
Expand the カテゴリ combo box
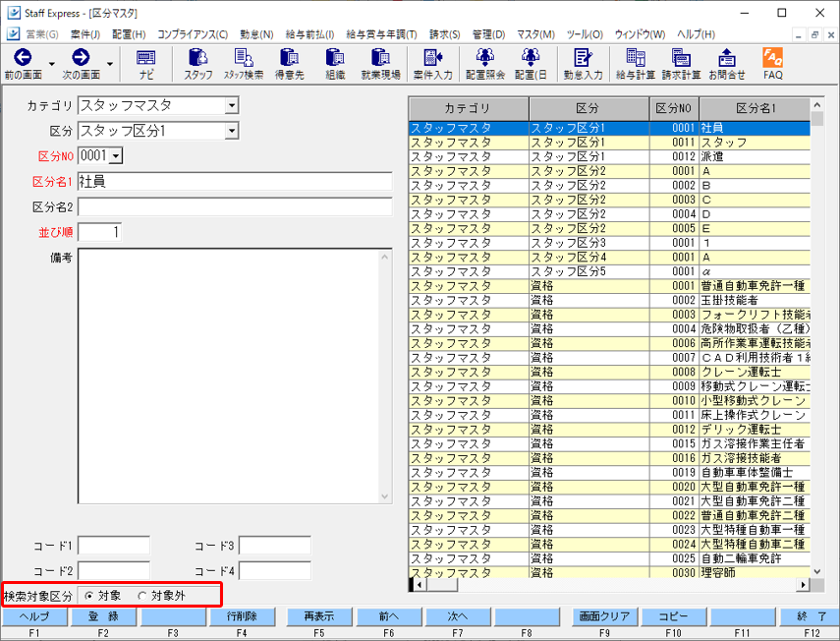tap(232, 105)
